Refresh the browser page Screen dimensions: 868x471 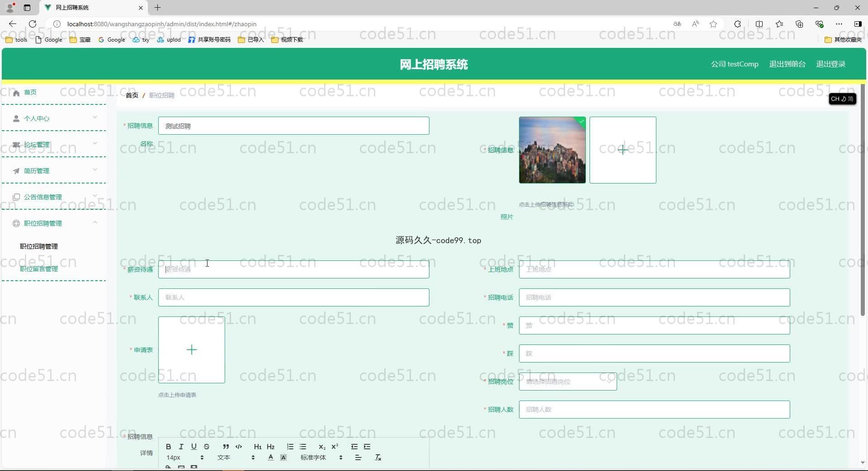coord(33,24)
